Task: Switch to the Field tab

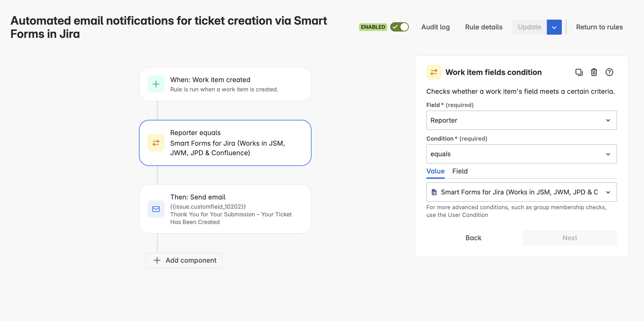Action: [x=460, y=171]
